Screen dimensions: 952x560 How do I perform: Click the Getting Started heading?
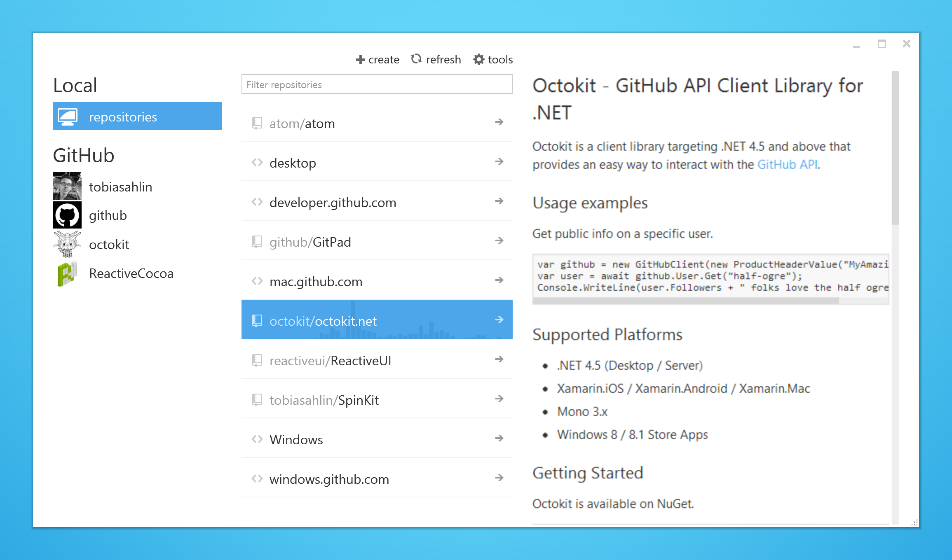point(588,473)
